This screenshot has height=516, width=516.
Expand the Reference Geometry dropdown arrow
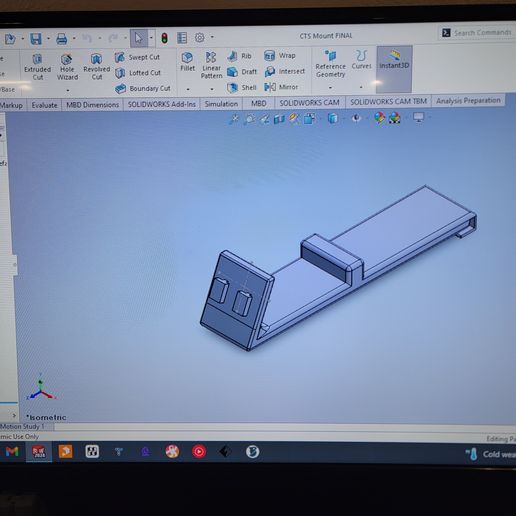click(x=330, y=88)
